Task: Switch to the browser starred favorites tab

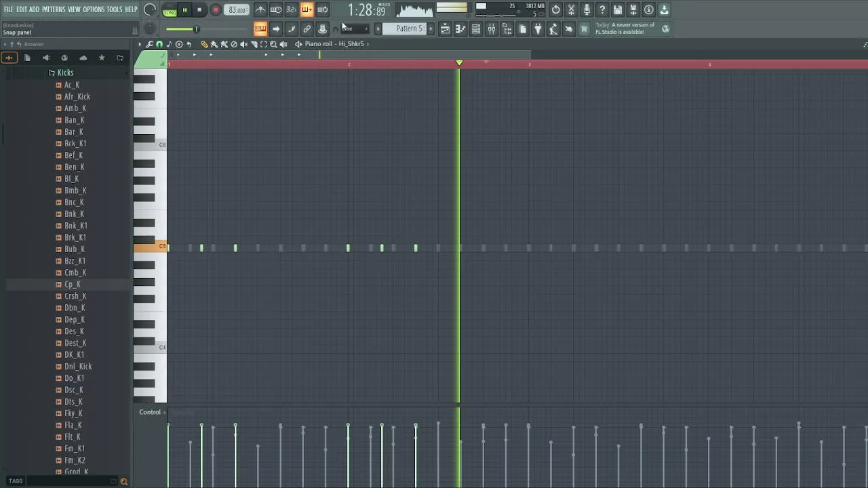Action: click(x=102, y=58)
